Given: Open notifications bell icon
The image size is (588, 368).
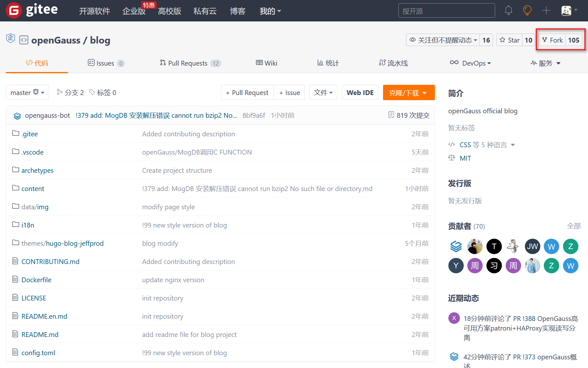Looking at the screenshot, I should (x=509, y=11).
